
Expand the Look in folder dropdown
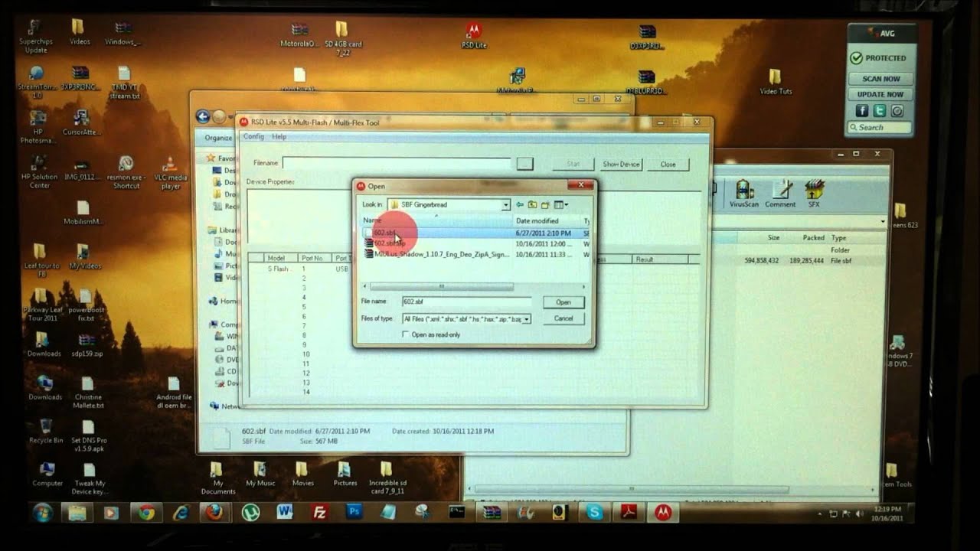pos(505,204)
